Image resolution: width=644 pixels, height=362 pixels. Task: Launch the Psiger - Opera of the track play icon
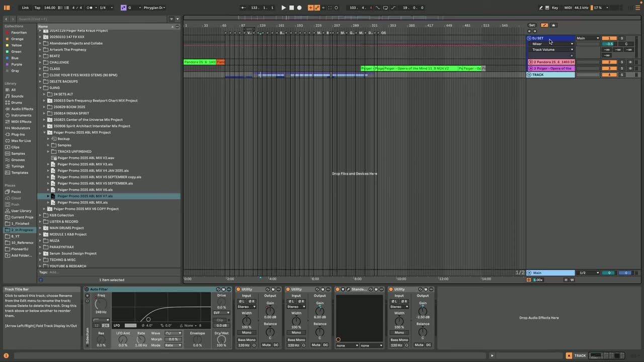coord(530,68)
